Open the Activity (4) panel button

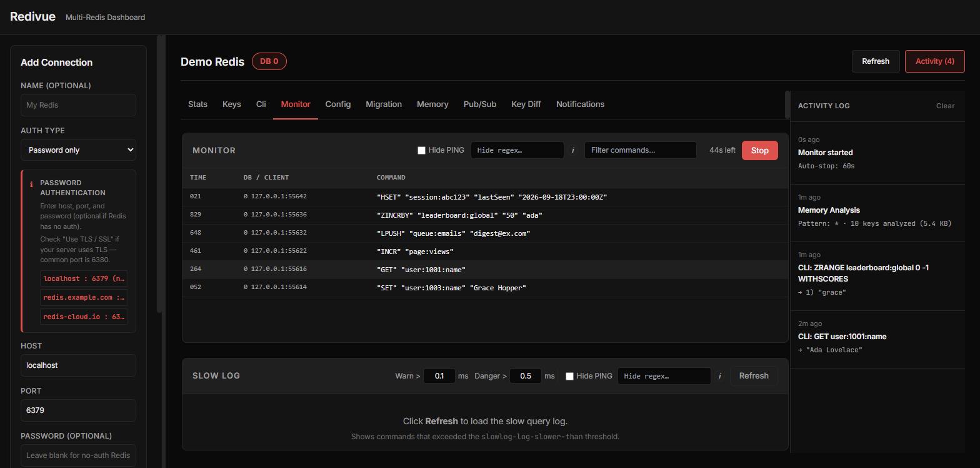(935, 61)
